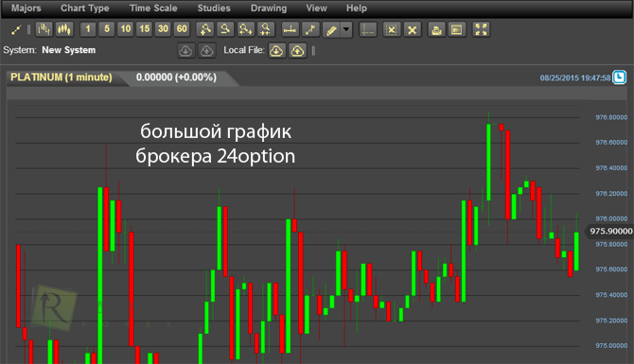
Task: Click the greyed cloud download system icon
Action: coord(185,51)
